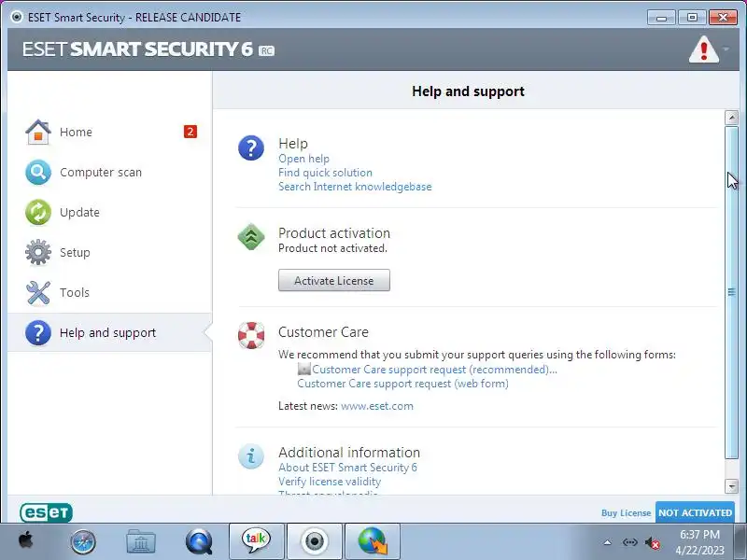747x560 pixels.
Task: Click the Additional information 'i' icon
Action: point(251,456)
